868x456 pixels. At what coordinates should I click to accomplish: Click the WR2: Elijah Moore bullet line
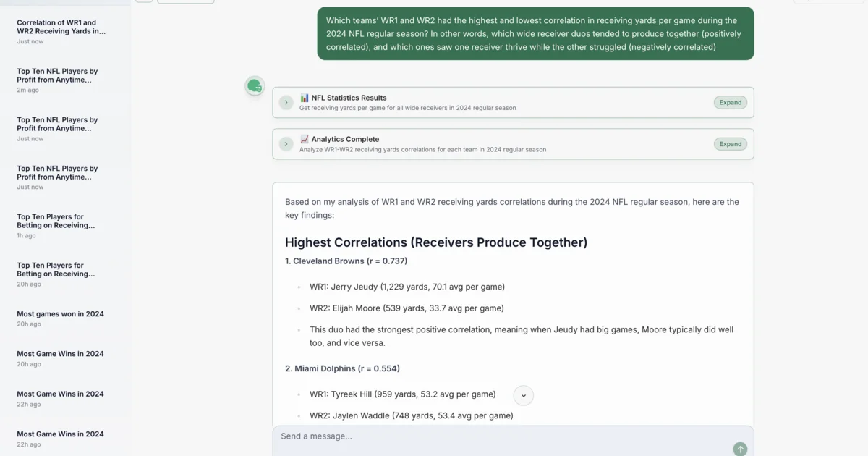[x=407, y=308]
